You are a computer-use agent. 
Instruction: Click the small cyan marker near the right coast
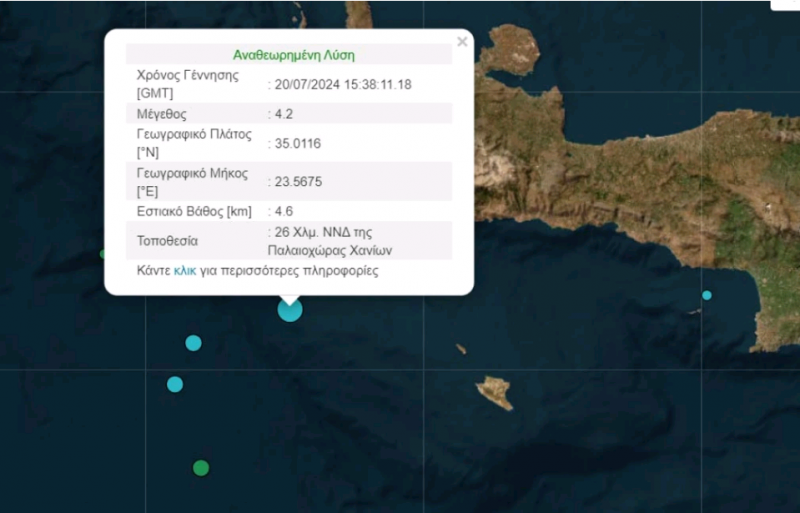point(707,295)
